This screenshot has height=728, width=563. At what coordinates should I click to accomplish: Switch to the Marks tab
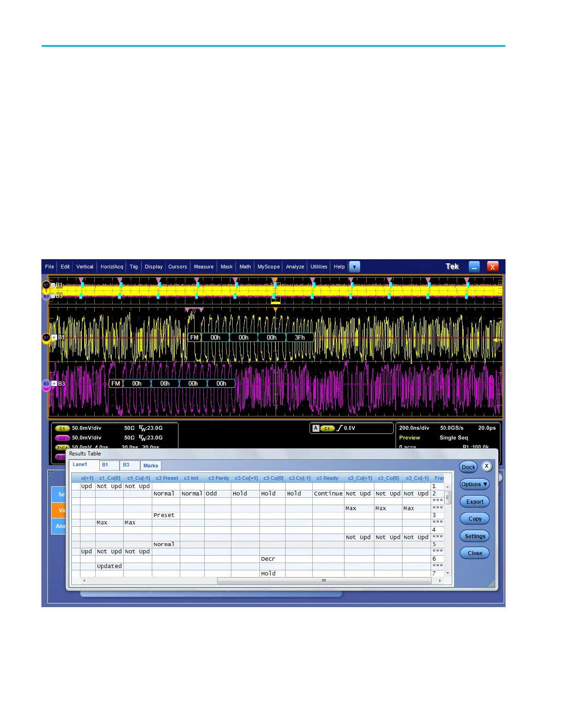click(150, 466)
